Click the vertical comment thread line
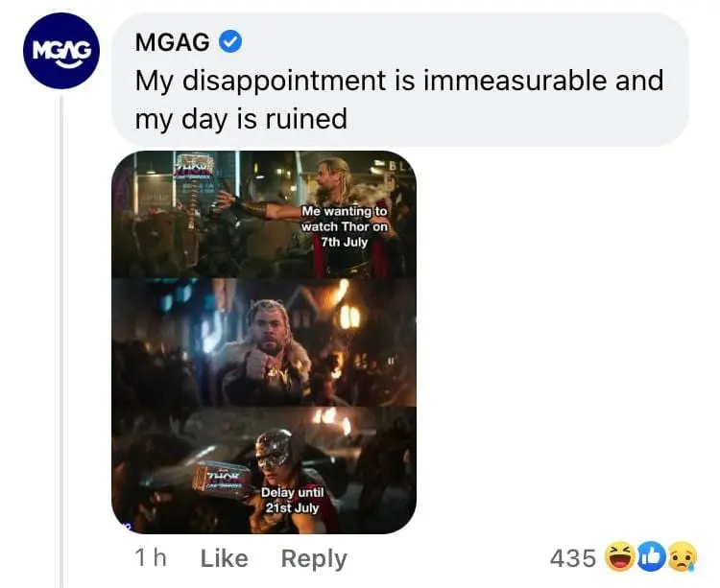This screenshot has height=588, width=720. coord(62,336)
